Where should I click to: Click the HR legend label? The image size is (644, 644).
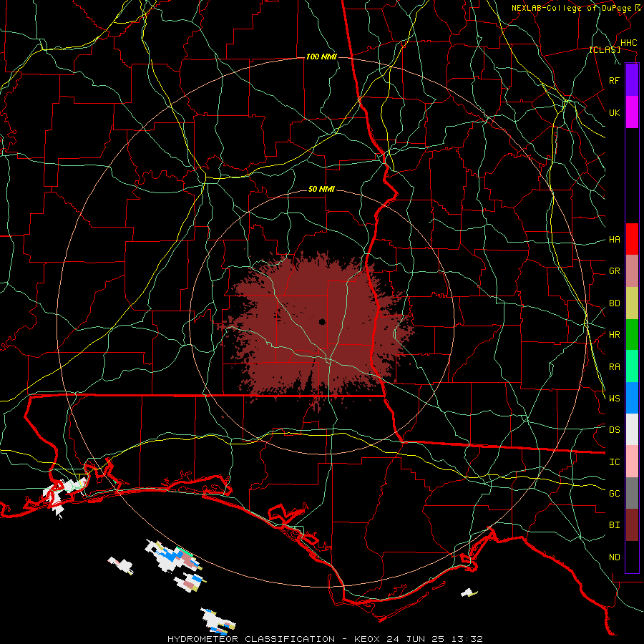pyautogui.click(x=614, y=335)
